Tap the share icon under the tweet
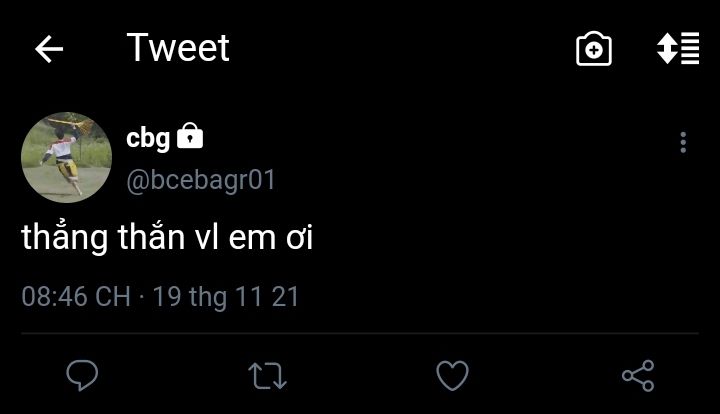 tap(638, 375)
